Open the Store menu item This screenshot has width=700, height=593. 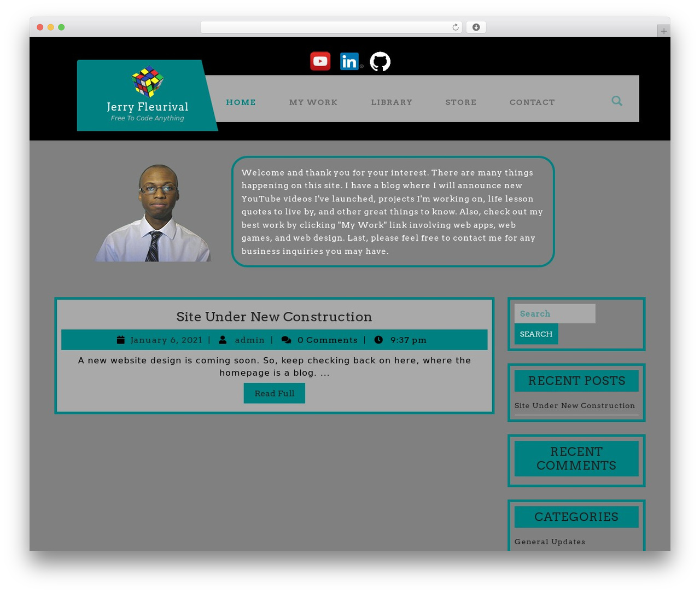(x=461, y=102)
